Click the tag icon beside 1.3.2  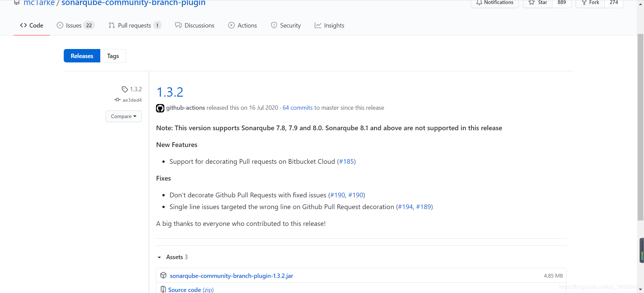click(125, 89)
